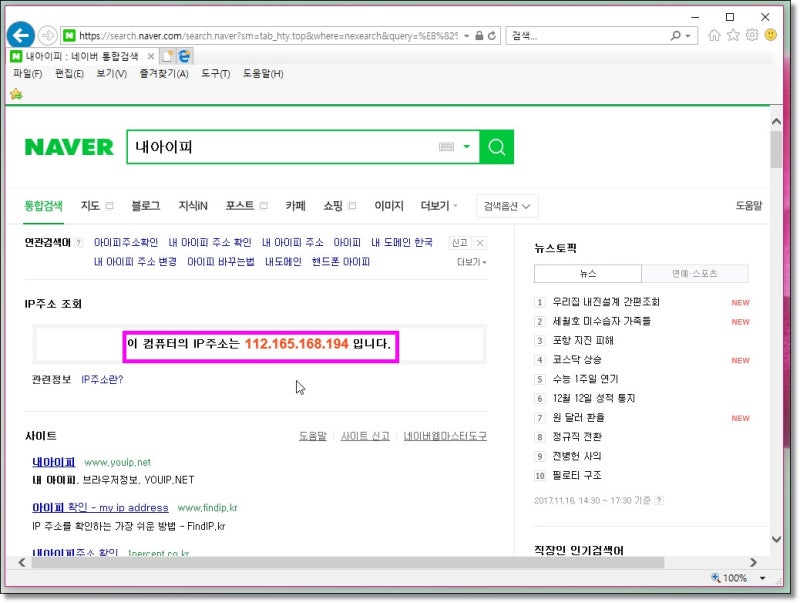Open the settings gear icon
This screenshot has height=603, width=800.
coord(752,35)
